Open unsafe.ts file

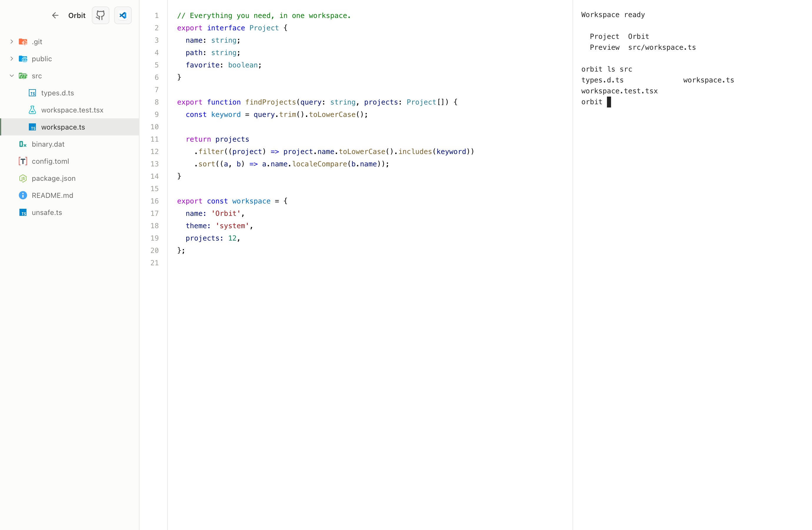point(70,212)
